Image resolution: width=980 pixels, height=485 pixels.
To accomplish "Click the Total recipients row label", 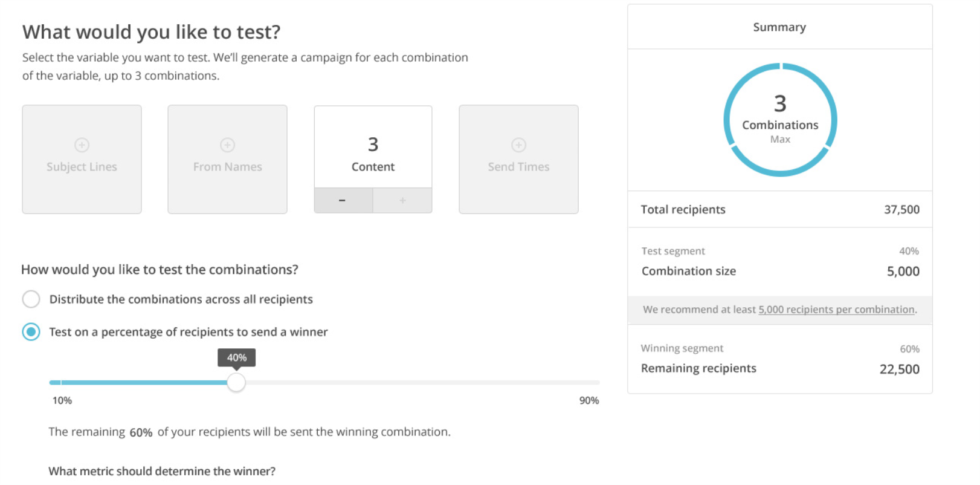I will (683, 210).
